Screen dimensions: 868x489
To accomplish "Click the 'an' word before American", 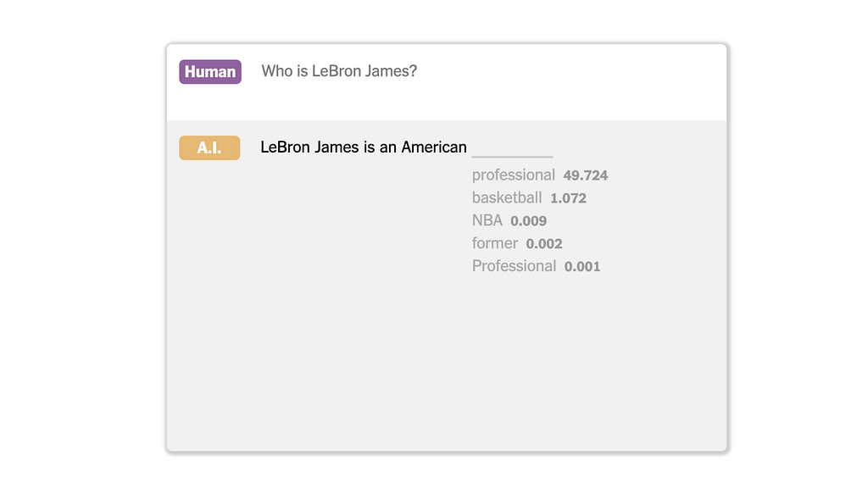I will [x=388, y=147].
